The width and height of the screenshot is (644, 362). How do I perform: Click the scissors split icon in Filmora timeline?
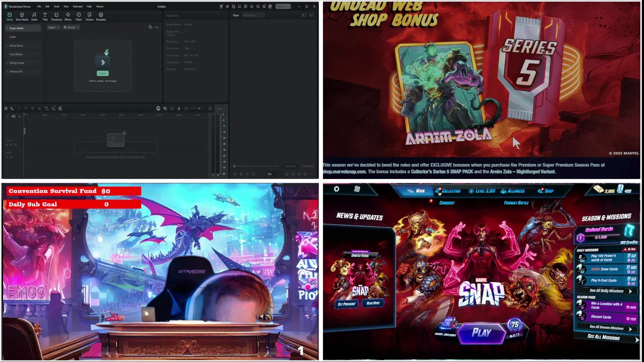[x=39, y=108]
